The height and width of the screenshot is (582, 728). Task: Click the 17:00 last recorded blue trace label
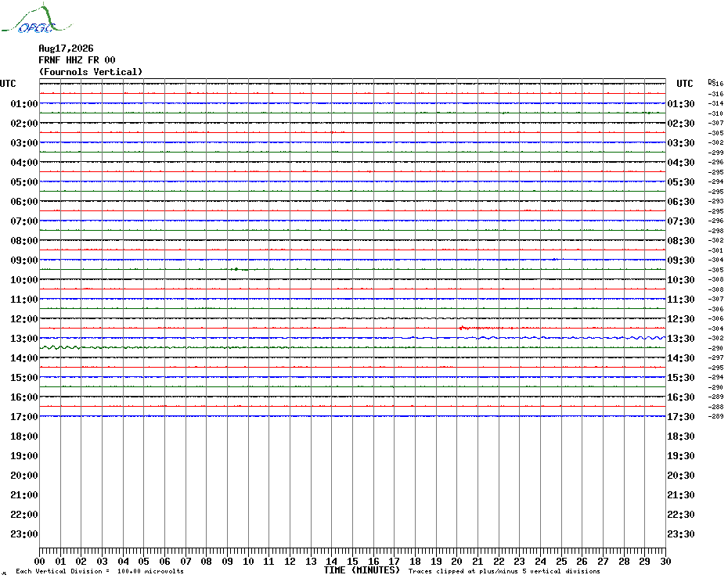click(x=24, y=417)
